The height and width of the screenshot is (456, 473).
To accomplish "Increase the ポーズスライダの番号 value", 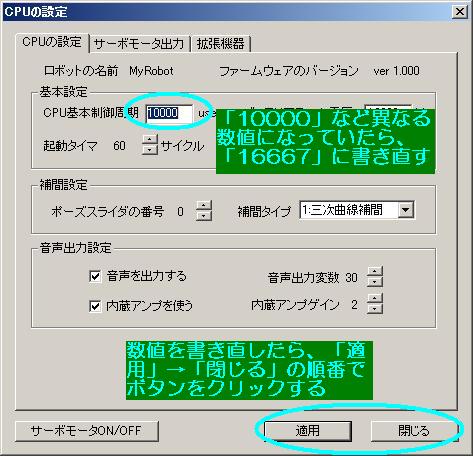I will [204, 206].
